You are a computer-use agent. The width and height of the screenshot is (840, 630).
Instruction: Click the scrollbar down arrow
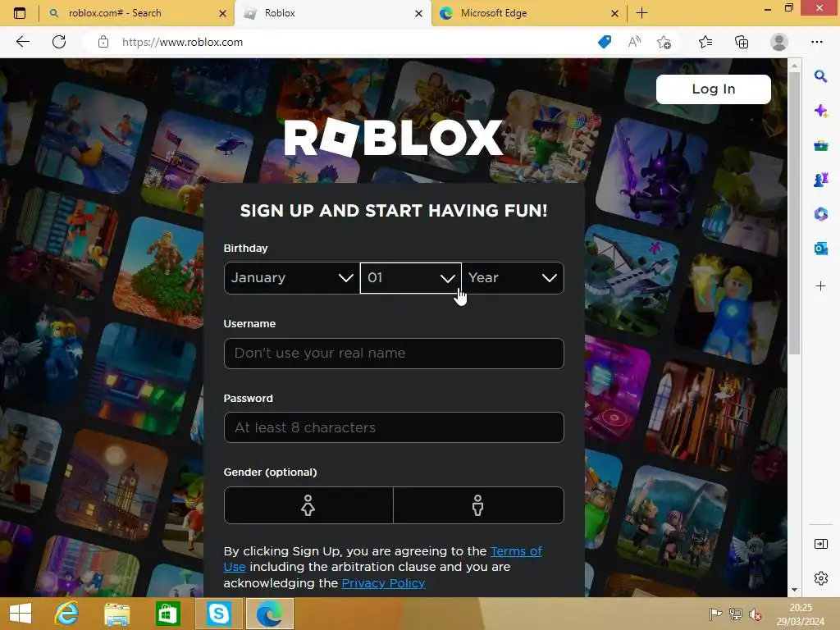(794, 590)
